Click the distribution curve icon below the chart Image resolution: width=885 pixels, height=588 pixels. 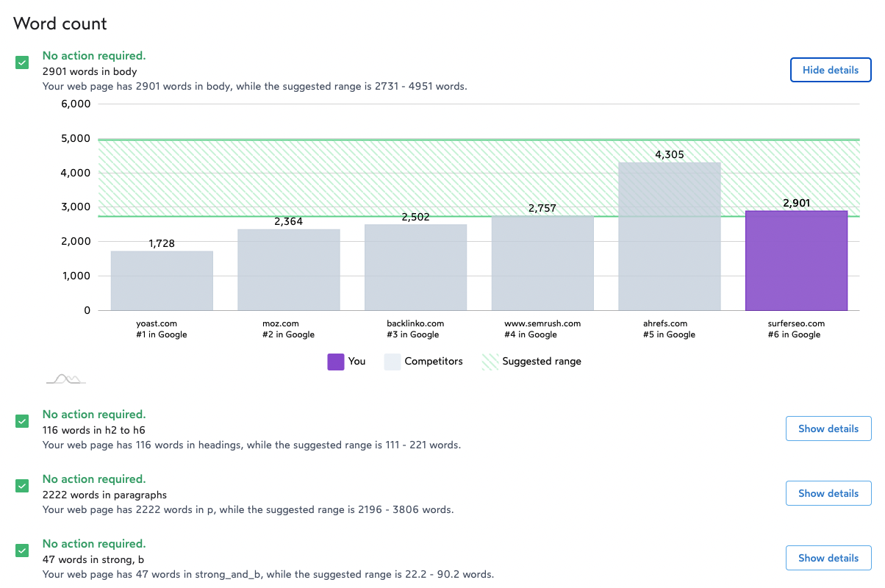65,379
